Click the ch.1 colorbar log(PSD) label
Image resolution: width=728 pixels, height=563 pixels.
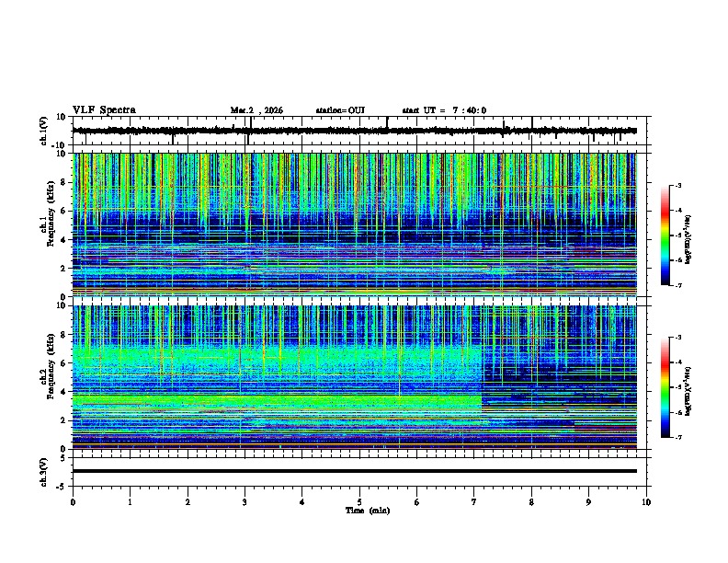[688, 239]
